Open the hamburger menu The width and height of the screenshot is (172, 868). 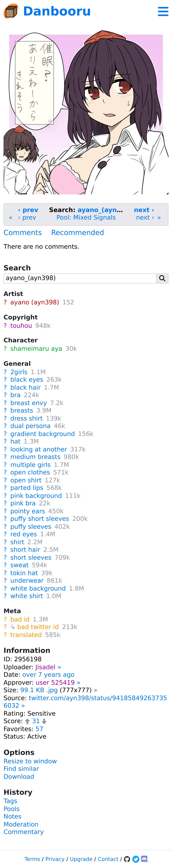(163, 11)
